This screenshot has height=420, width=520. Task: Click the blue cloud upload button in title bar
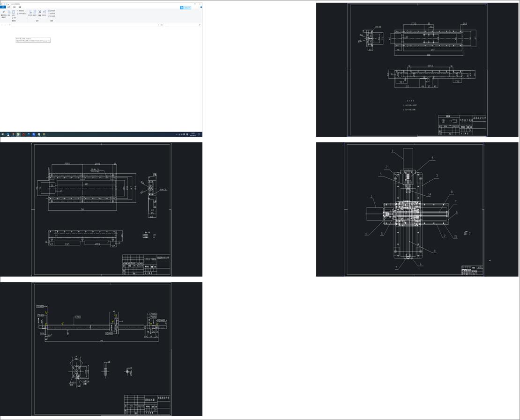(186, 7)
